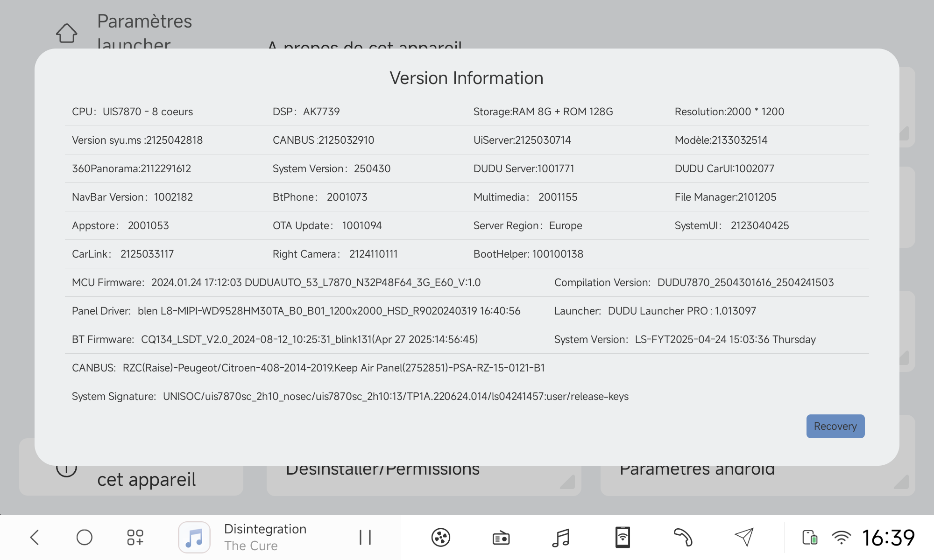Select Modèle 2133032514 entry
934x560 pixels.
[721, 140]
